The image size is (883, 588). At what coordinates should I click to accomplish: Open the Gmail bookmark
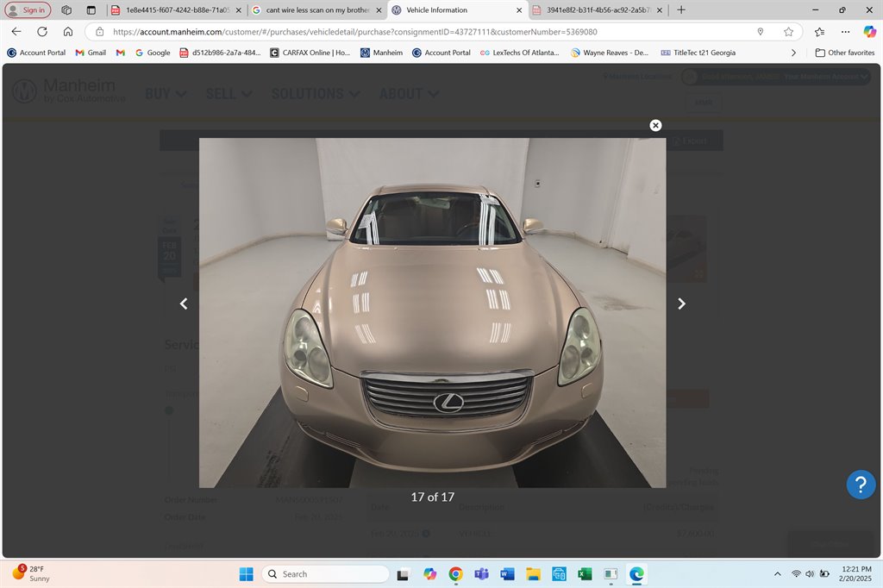click(91, 53)
